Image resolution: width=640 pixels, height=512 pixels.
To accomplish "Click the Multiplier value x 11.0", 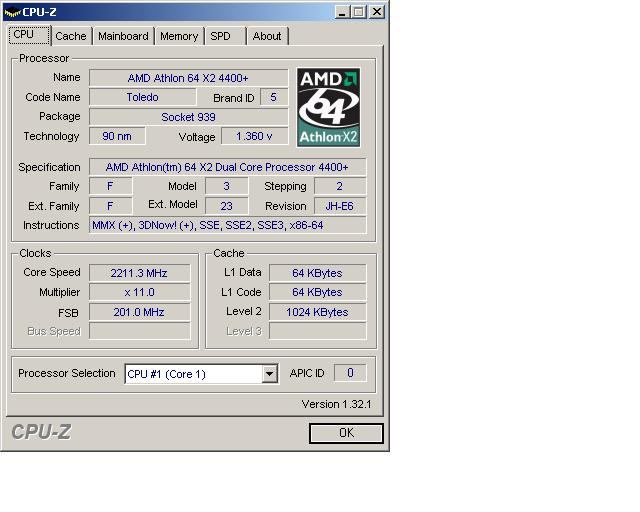I will click(x=140, y=292).
